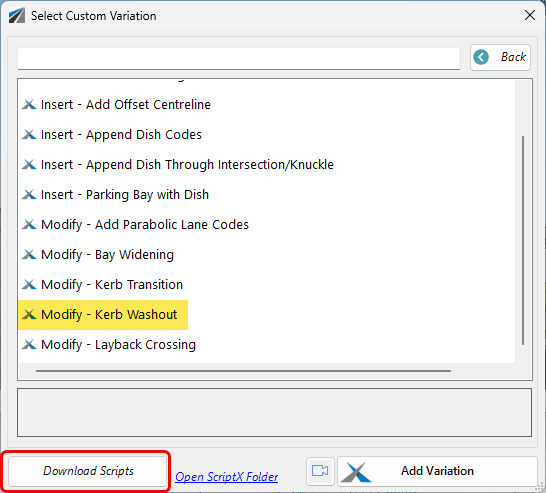
Task: Download Scripts from the bottom button
Action: click(x=88, y=471)
